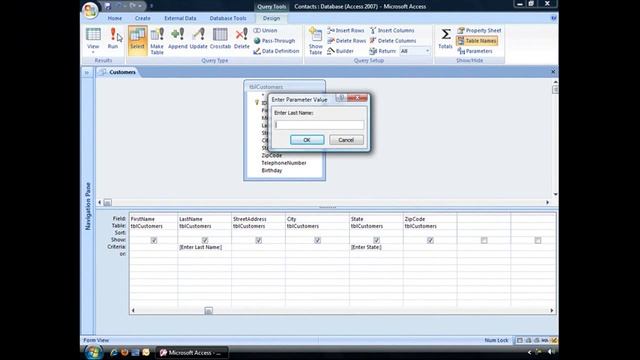Choose Delete query type
Screen dimensions: 640x360
click(x=242, y=38)
